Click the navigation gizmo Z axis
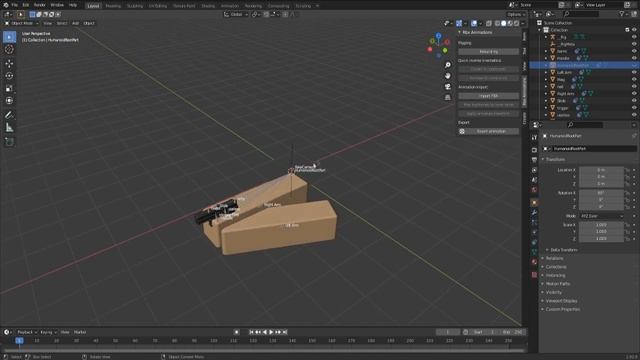 pyautogui.click(x=438, y=36)
